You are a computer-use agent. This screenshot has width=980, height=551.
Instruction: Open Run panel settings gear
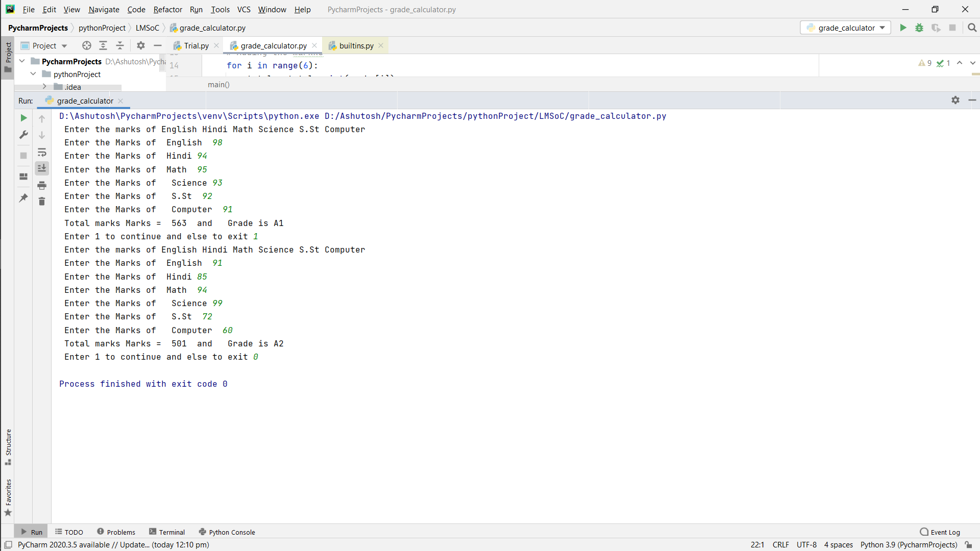pyautogui.click(x=955, y=100)
